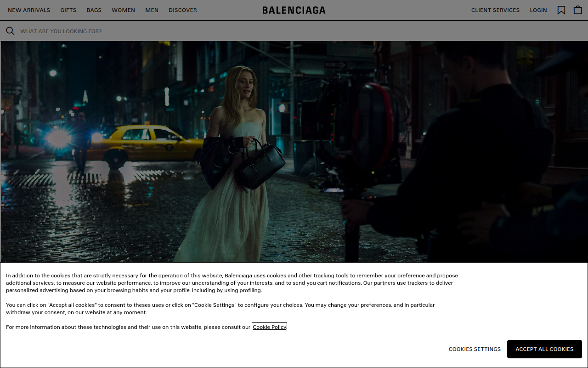Open the Cookie Policy link
This screenshot has height=368, width=588.
click(270, 327)
